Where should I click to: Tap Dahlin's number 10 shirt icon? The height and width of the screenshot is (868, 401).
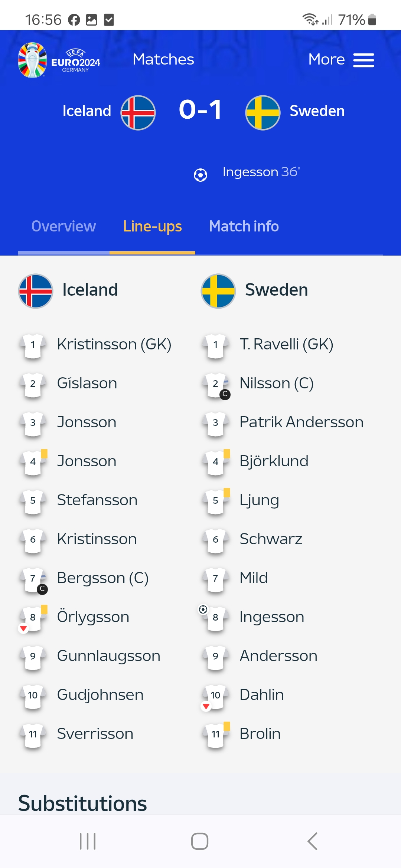point(215,697)
